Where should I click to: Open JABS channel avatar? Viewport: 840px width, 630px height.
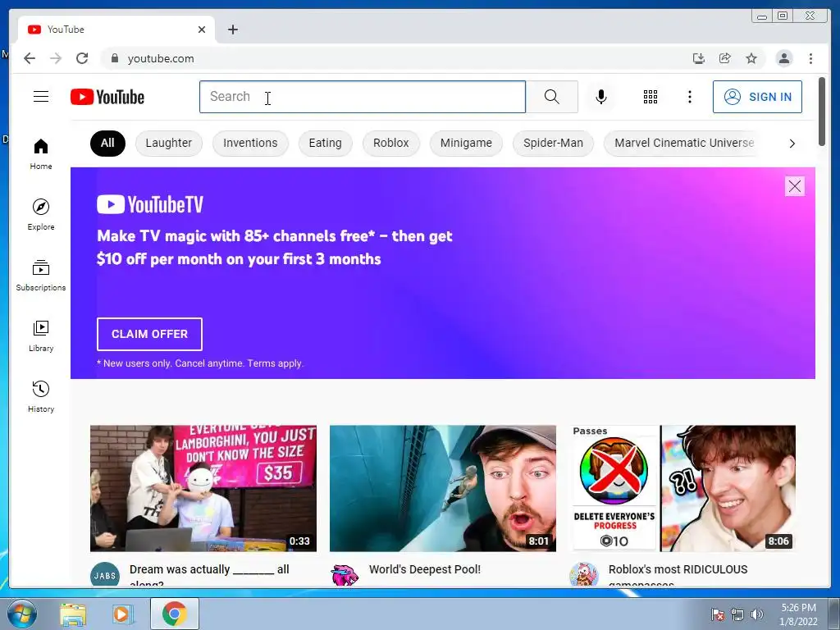point(105,574)
